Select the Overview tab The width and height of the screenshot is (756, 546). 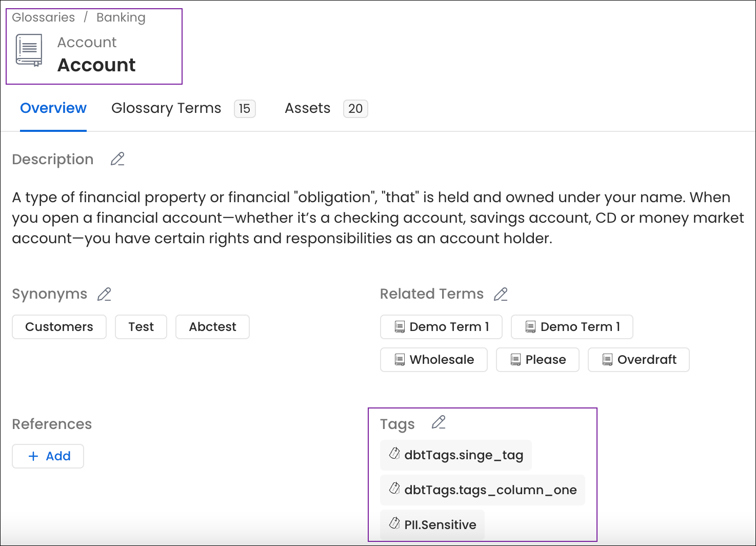coord(53,108)
